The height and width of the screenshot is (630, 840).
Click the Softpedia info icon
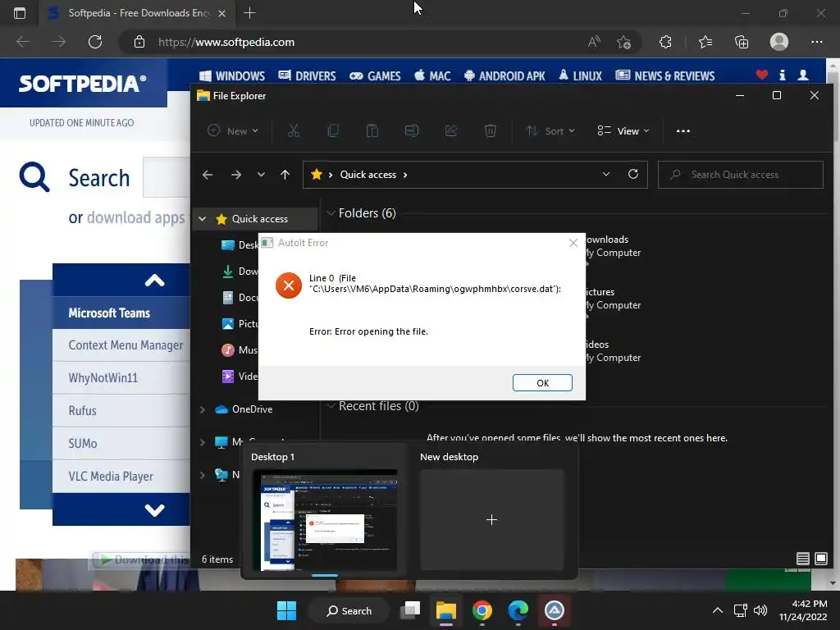coord(782,75)
